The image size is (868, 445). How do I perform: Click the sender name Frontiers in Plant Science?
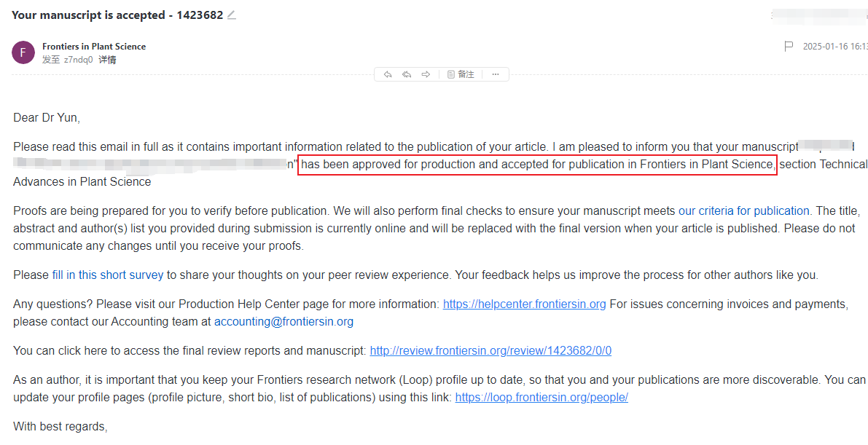pyautogui.click(x=94, y=47)
